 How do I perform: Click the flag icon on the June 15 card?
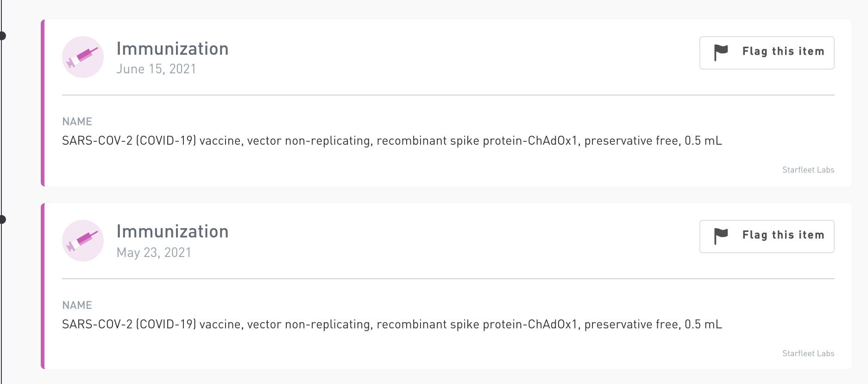[x=721, y=52]
